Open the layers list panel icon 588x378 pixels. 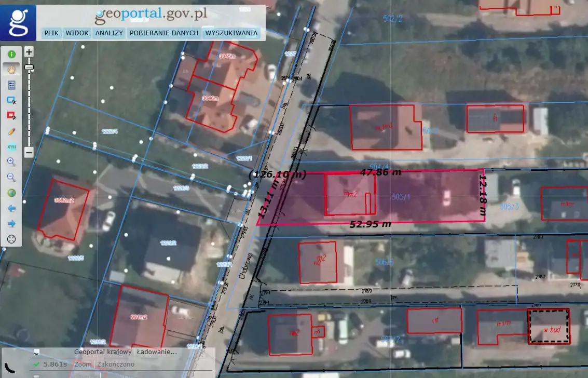click(x=11, y=85)
